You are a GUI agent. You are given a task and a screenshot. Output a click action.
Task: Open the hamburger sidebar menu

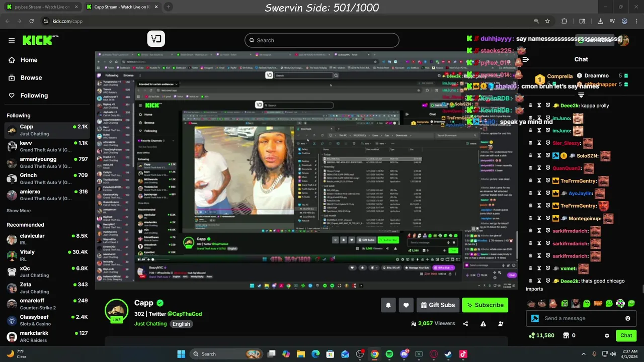[12, 40]
